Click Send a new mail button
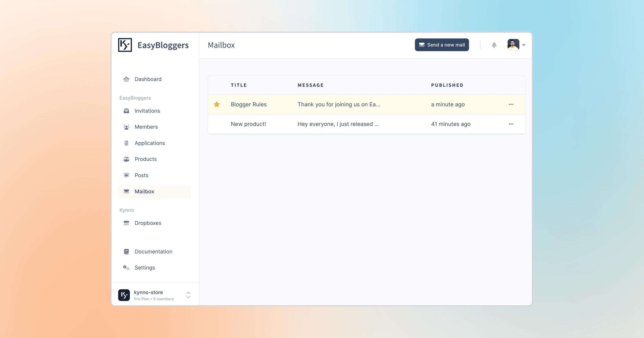This screenshot has width=644, height=338. point(442,45)
